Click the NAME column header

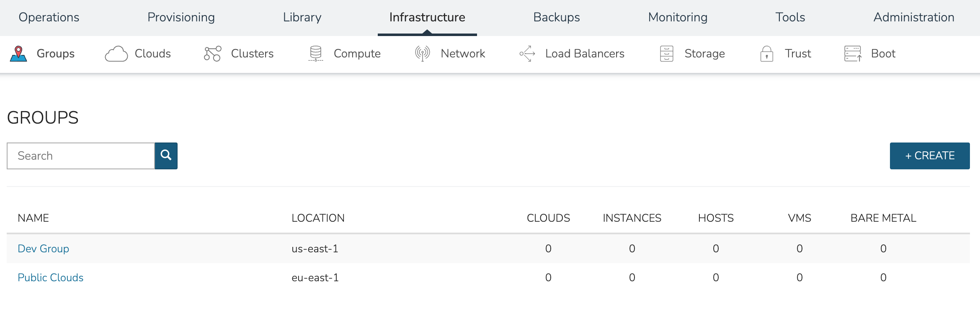(x=33, y=218)
